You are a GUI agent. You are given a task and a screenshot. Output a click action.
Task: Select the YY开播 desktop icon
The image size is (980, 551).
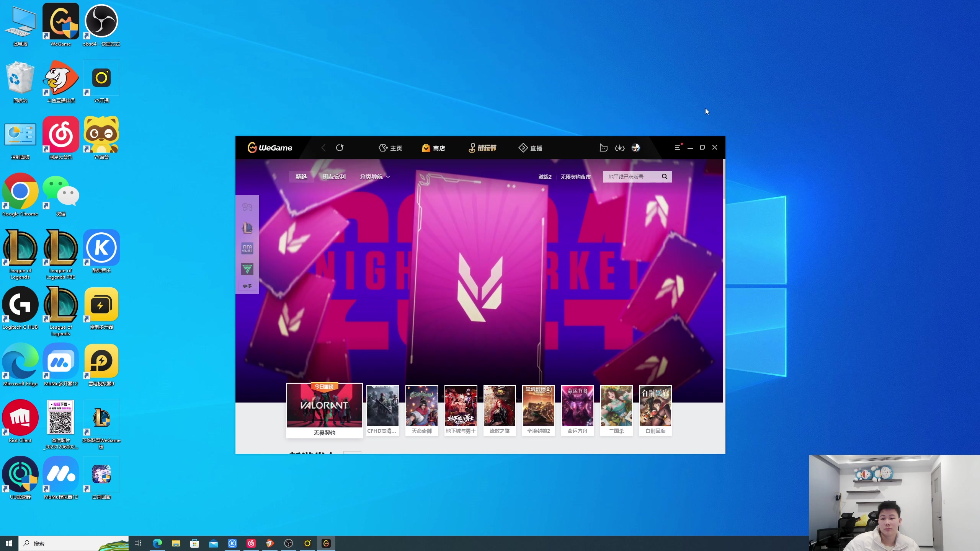[x=101, y=82]
